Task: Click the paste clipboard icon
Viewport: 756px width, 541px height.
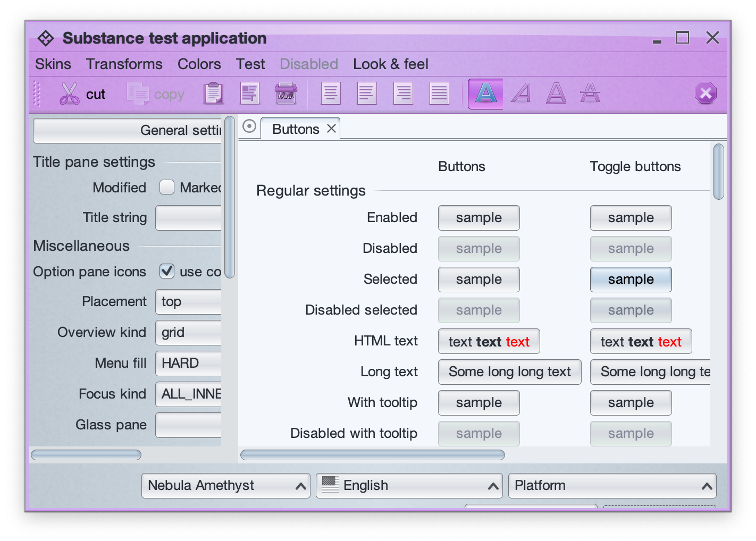Action: click(x=213, y=94)
